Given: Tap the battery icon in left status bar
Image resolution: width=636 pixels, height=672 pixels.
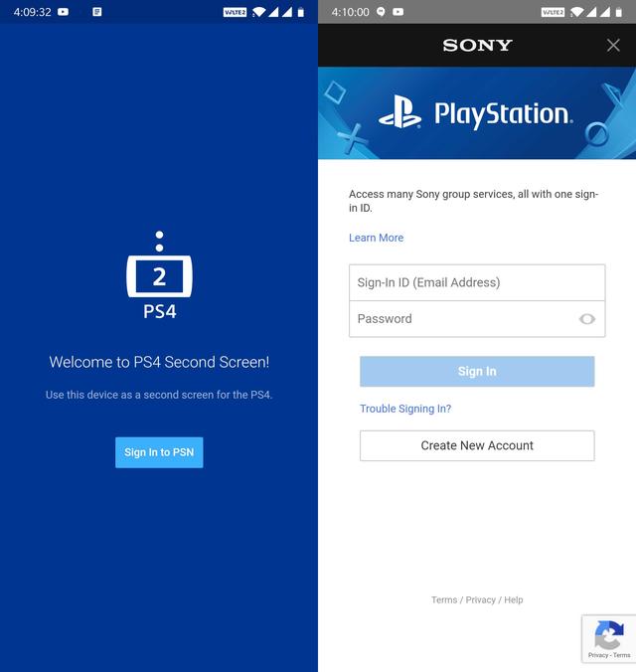Looking at the screenshot, I should [301, 12].
